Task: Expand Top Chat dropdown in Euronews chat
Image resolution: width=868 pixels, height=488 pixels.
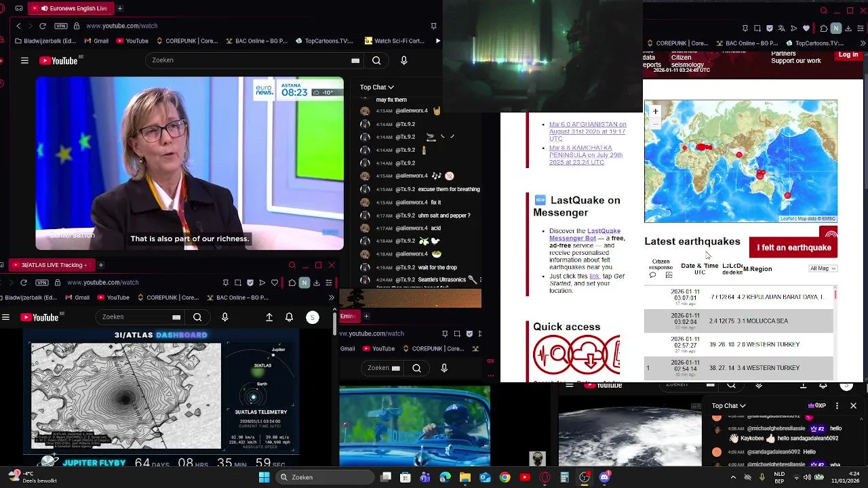Action: [377, 87]
